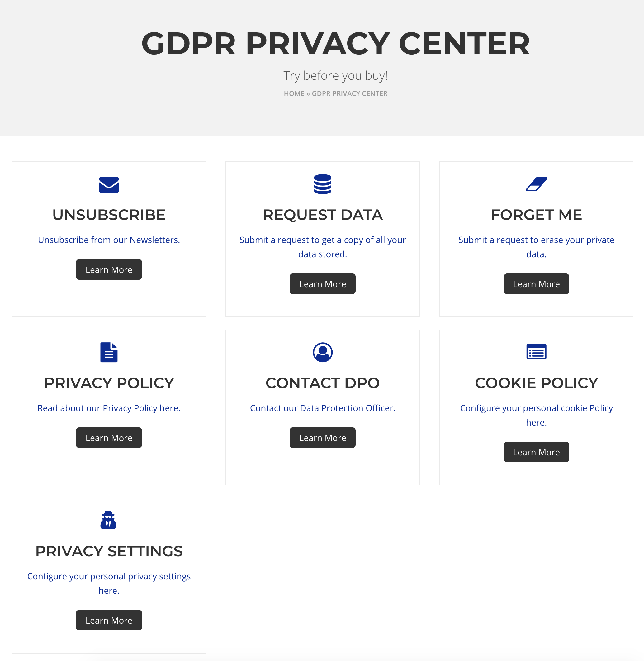Click Learn More on Request Data card
The height and width of the screenshot is (661, 644).
pos(322,284)
